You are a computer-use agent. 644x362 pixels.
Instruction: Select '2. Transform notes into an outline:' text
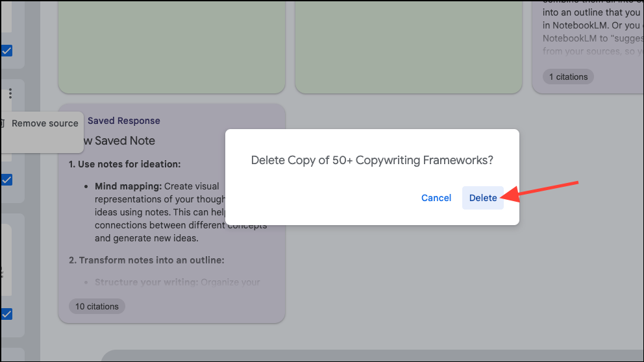point(147,260)
